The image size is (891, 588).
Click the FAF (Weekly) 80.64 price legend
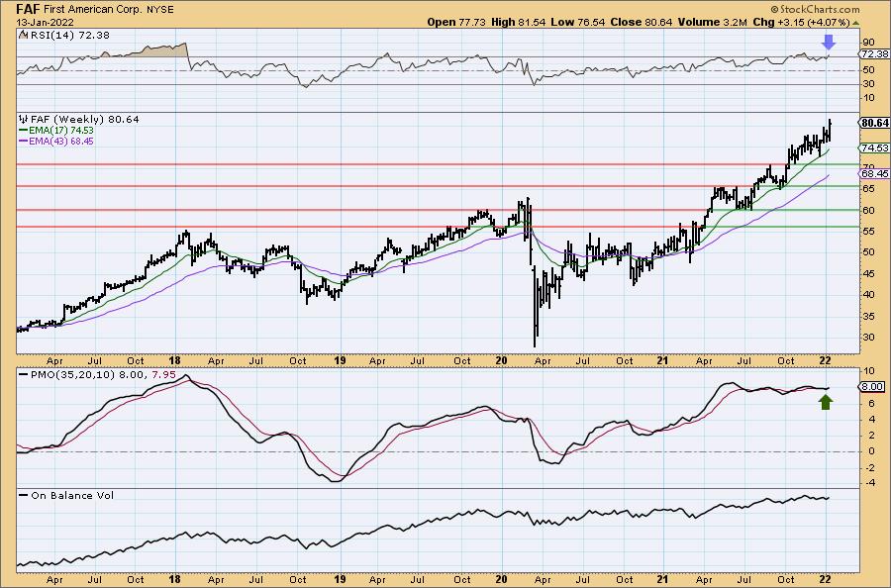[85, 120]
